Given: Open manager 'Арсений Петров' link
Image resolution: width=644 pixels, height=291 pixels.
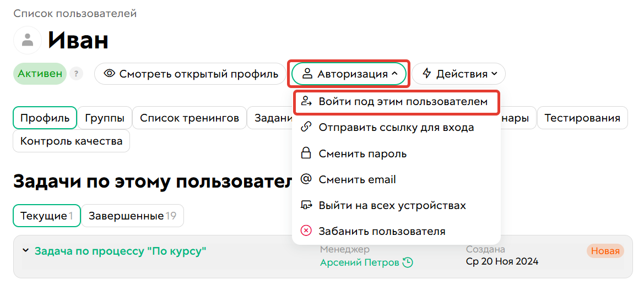Looking at the screenshot, I should tap(360, 262).
